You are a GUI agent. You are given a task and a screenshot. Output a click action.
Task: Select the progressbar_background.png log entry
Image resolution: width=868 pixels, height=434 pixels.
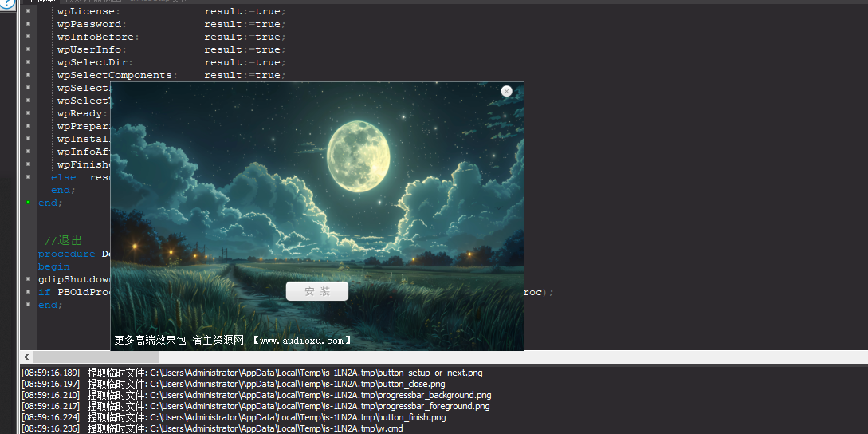pyautogui.click(x=255, y=395)
